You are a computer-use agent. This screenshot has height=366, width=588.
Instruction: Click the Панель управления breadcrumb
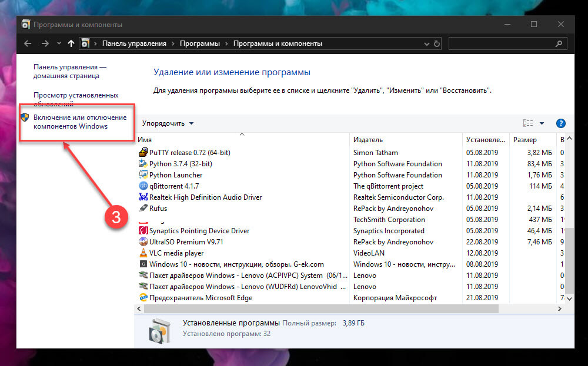coord(134,43)
